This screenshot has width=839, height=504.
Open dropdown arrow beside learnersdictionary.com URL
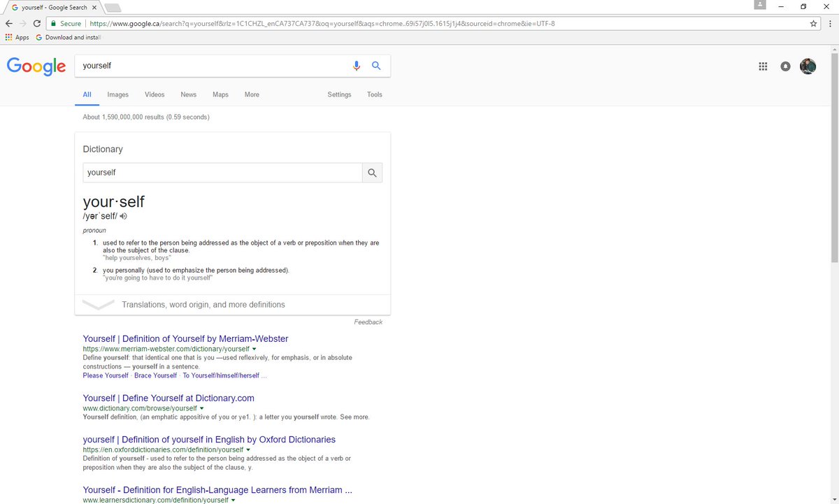click(x=233, y=501)
